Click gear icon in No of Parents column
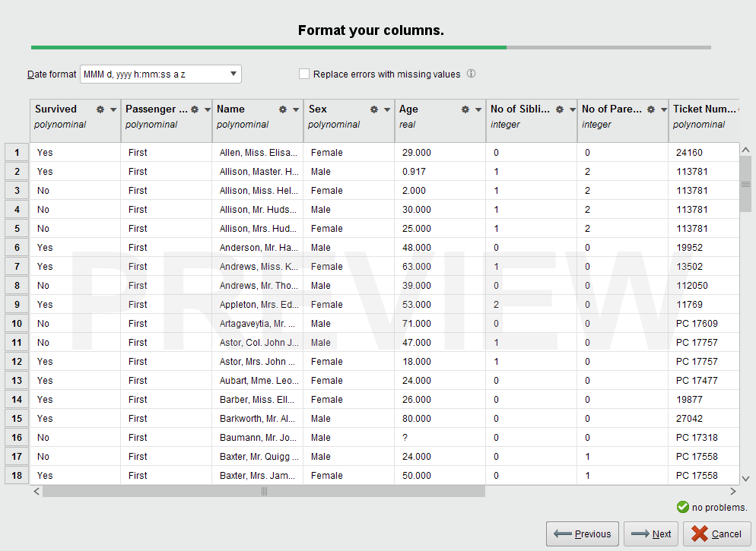 [651, 109]
